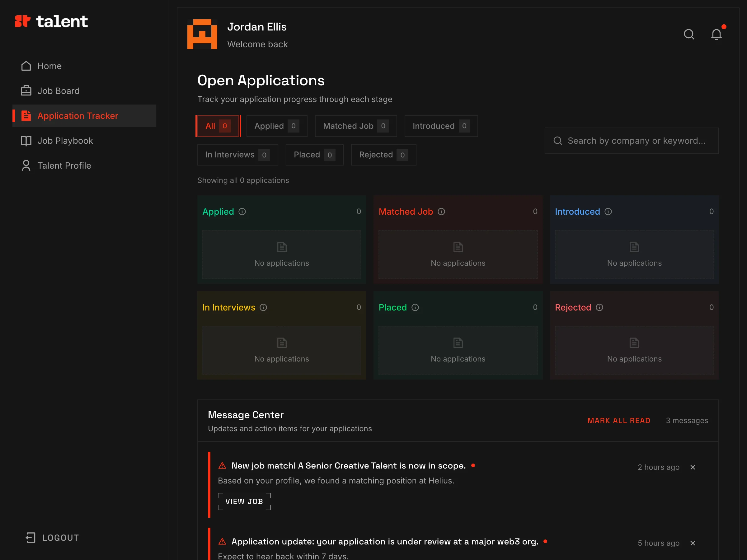
Task: Click the '5 hours ago' timestamp
Action: tap(658, 543)
